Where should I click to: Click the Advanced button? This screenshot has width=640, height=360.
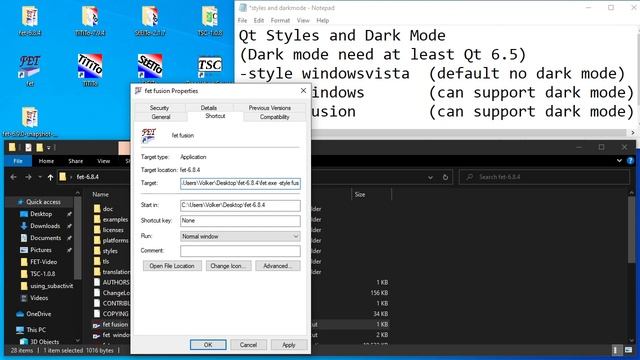(278, 266)
